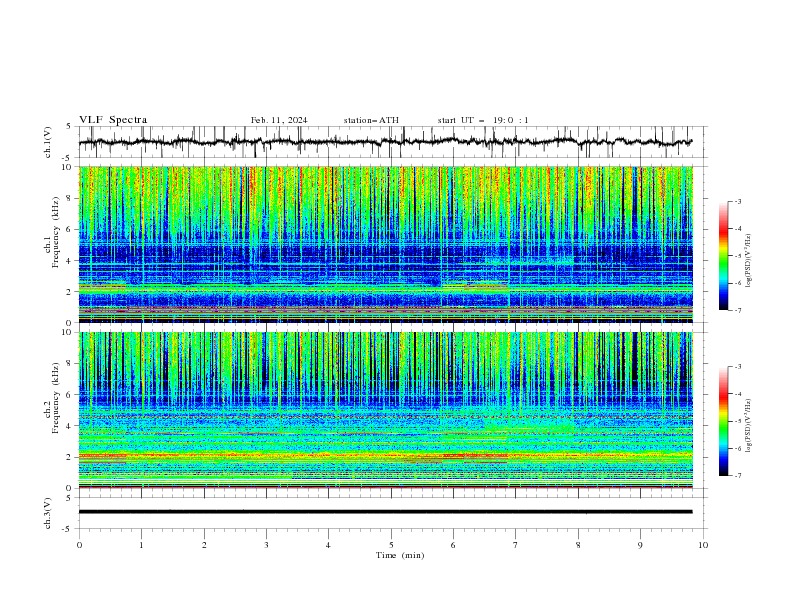The height and width of the screenshot is (612, 792).
Task: Click the 'Time (min)' x-axis label
Action: coord(400,555)
